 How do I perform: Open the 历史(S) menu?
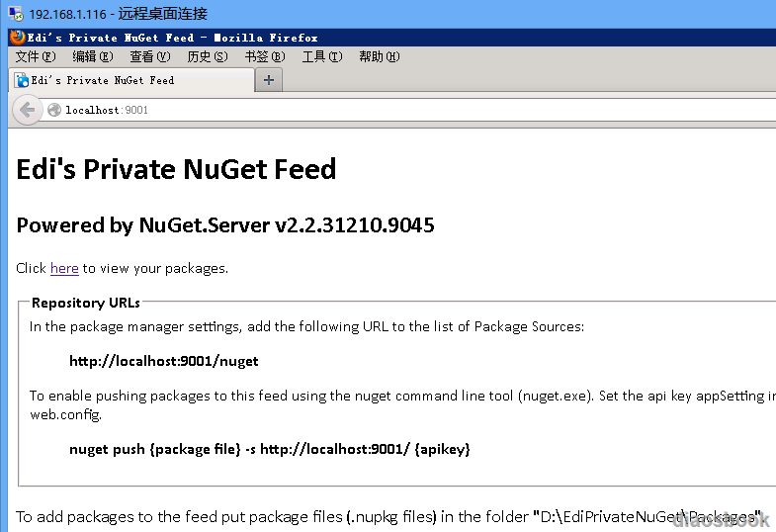tap(208, 57)
